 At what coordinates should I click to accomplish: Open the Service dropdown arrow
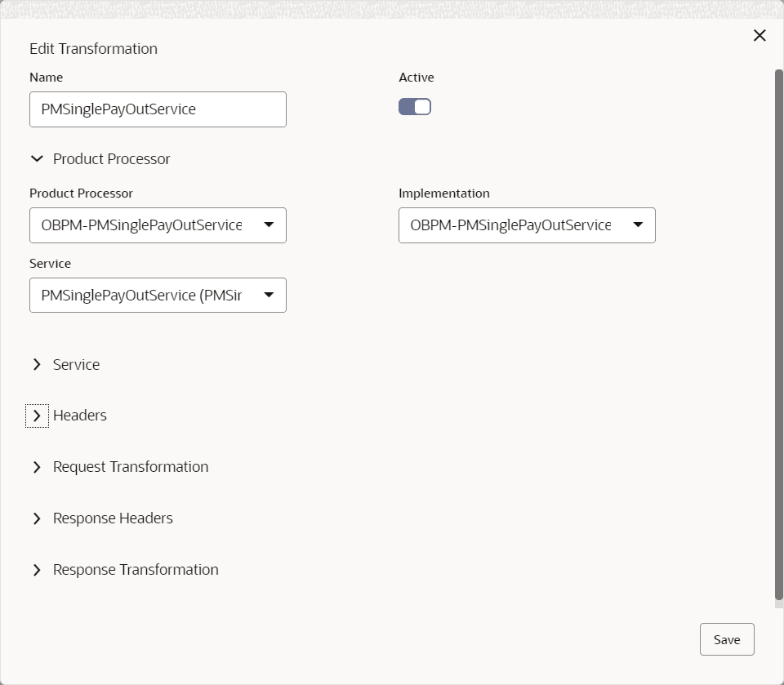[x=269, y=296]
